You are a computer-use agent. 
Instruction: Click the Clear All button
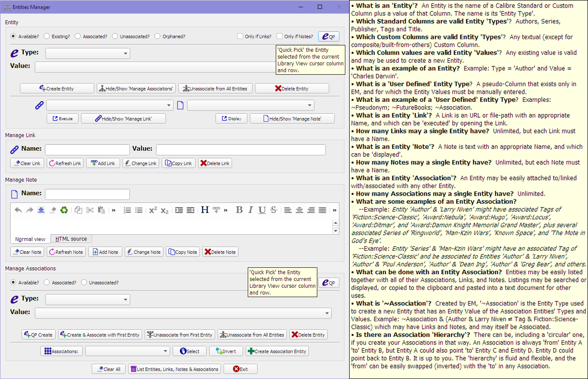point(109,369)
